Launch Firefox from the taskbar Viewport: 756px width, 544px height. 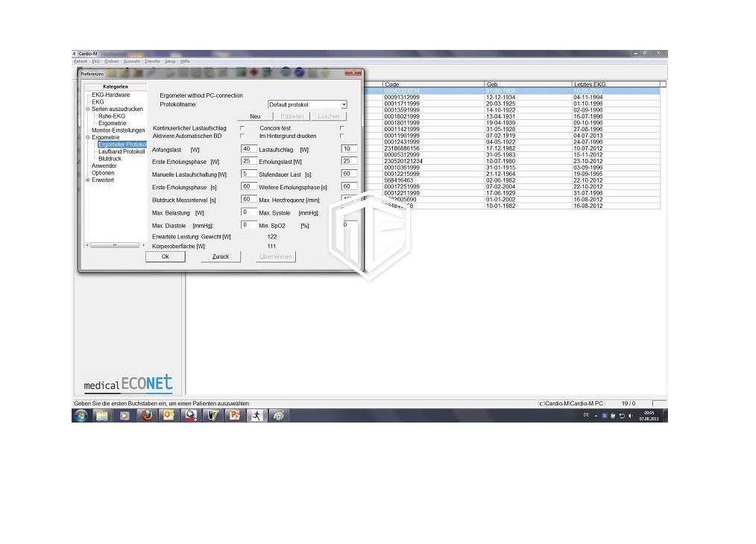tap(147, 415)
